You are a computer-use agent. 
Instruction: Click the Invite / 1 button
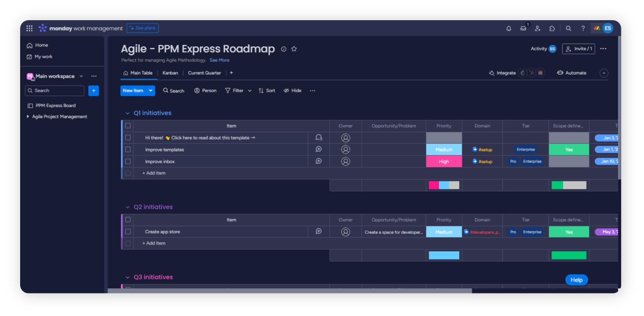click(578, 49)
